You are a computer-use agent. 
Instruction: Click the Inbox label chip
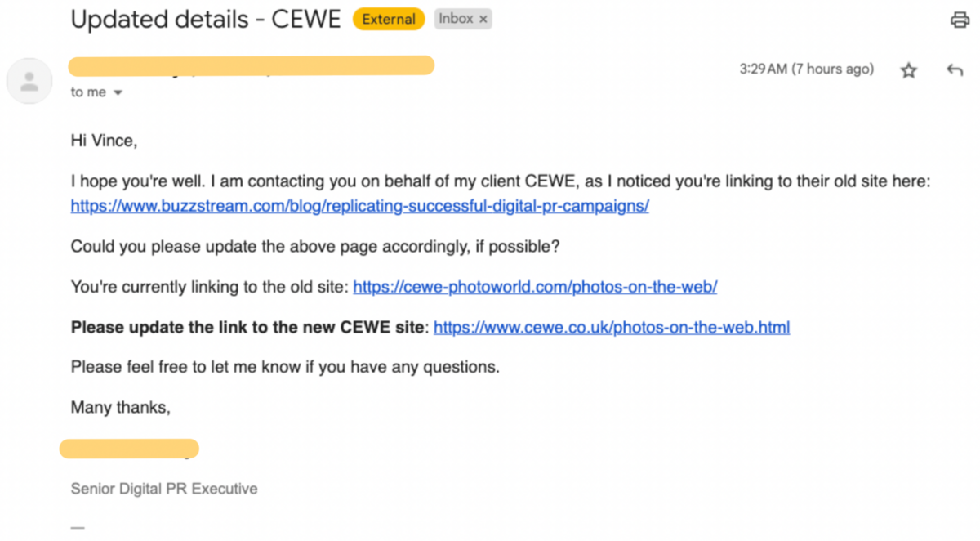pyautogui.click(x=456, y=19)
